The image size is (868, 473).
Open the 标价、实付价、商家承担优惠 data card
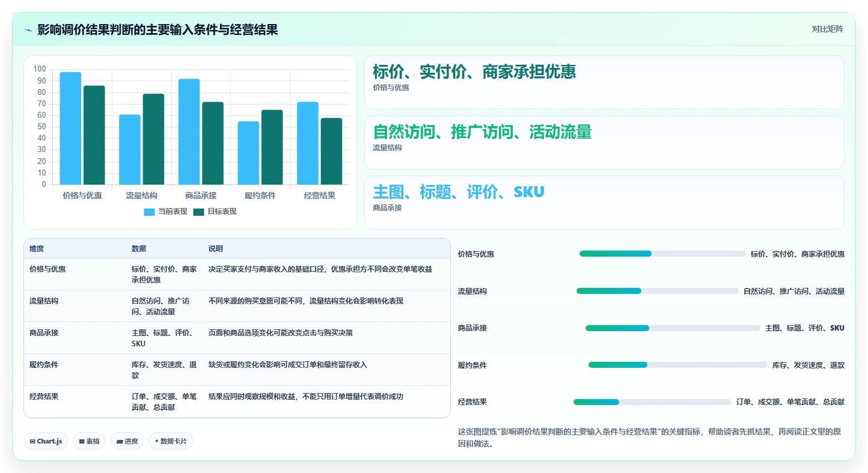pos(604,82)
